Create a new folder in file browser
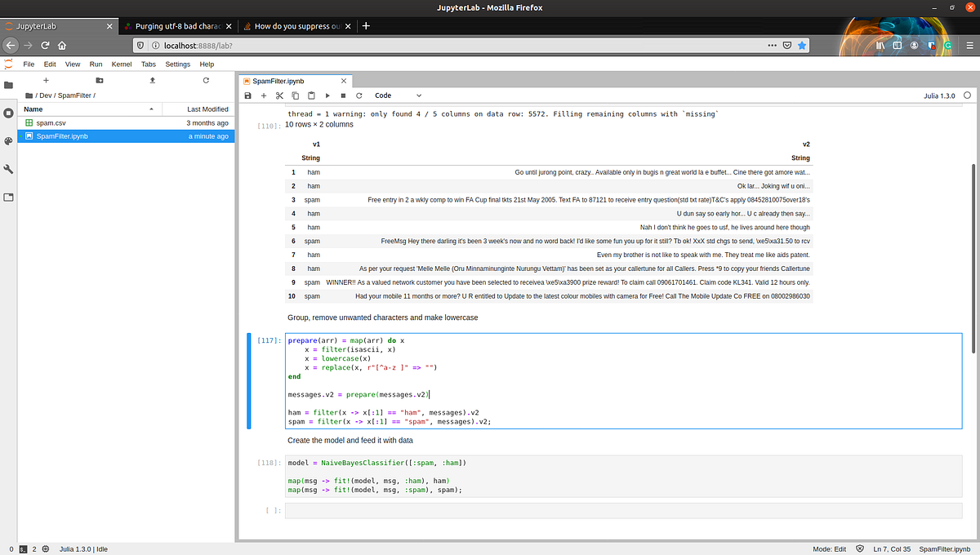 [x=100, y=80]
